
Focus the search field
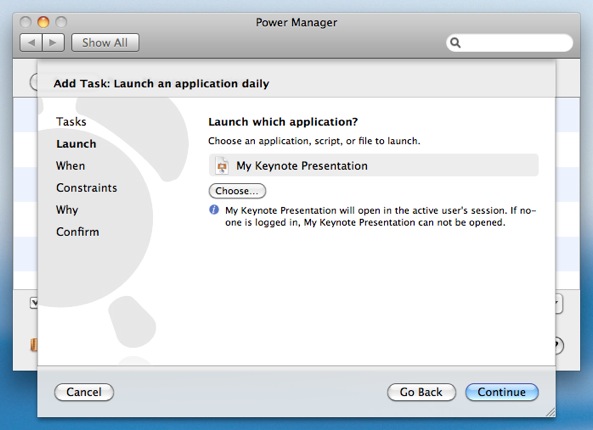(x=509, y=43)
